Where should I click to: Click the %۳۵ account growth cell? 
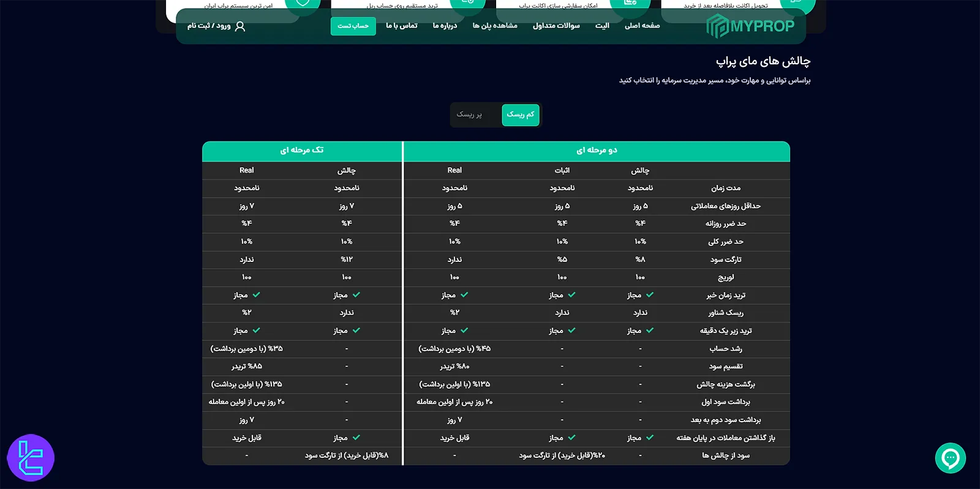coord(247,349)
